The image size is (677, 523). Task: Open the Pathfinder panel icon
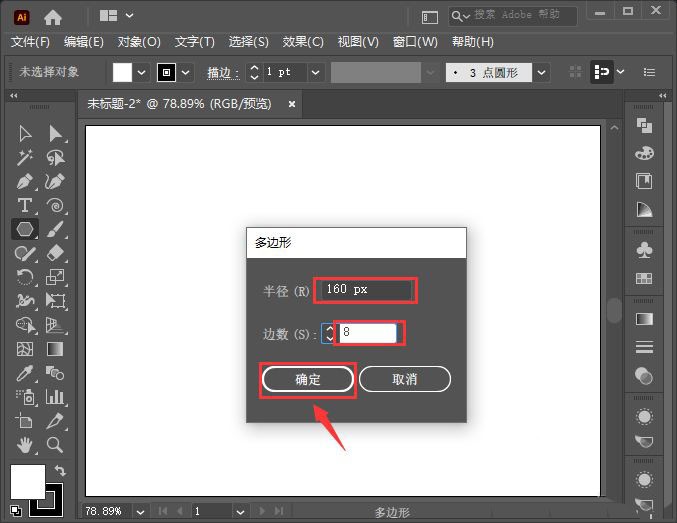click(644, 126)
